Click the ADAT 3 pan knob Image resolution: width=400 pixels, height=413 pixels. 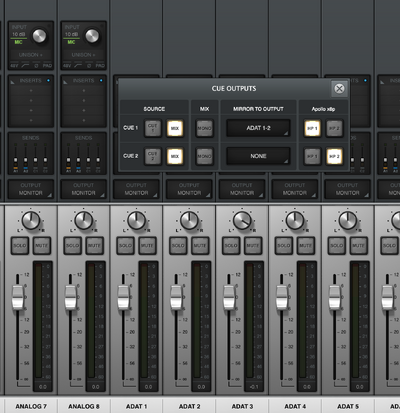click(242, 220)
